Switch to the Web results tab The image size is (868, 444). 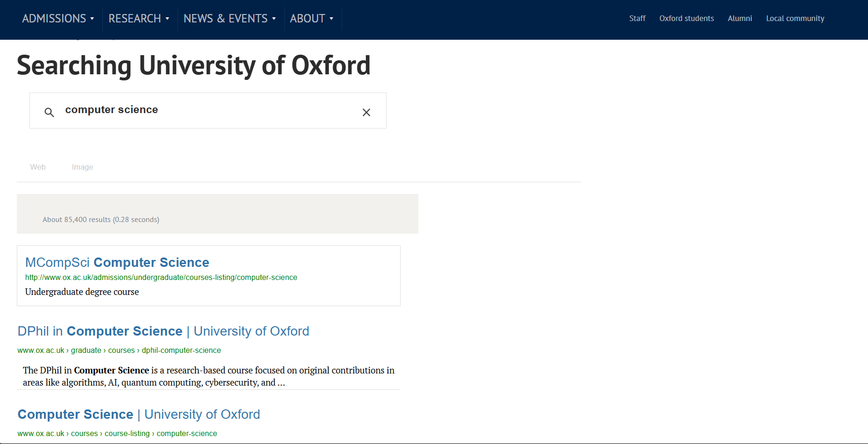pos(38,167)
